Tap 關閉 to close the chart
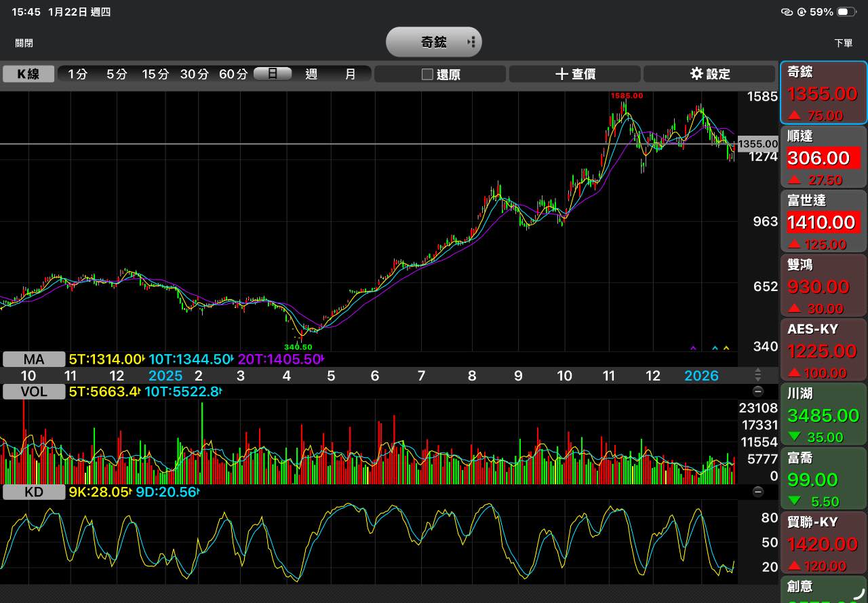 click(24, 43)
